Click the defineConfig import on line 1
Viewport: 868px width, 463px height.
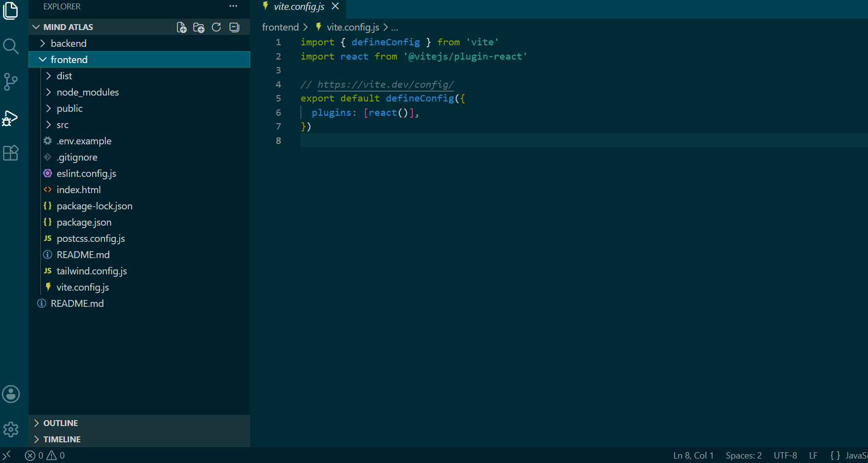(x=386, y=42)
